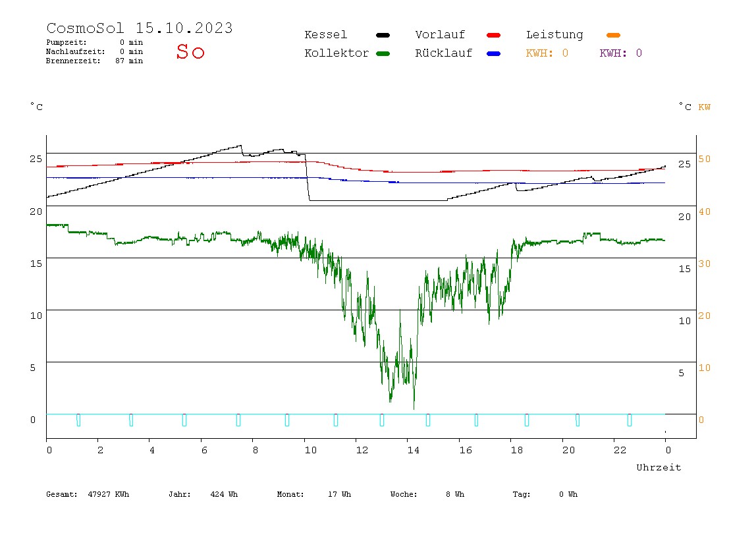Click the '6' hour tick label
This screenshot has height=535, width=756.
click(204, 450)
